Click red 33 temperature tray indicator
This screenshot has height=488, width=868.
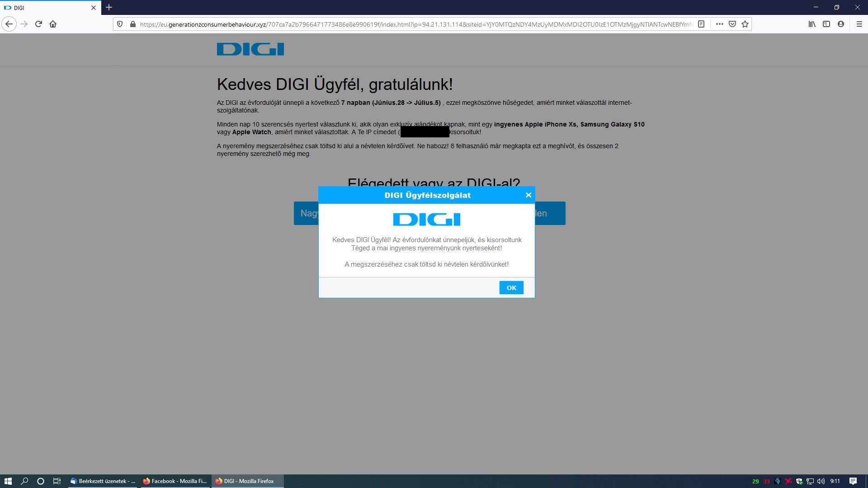point(766,481)
